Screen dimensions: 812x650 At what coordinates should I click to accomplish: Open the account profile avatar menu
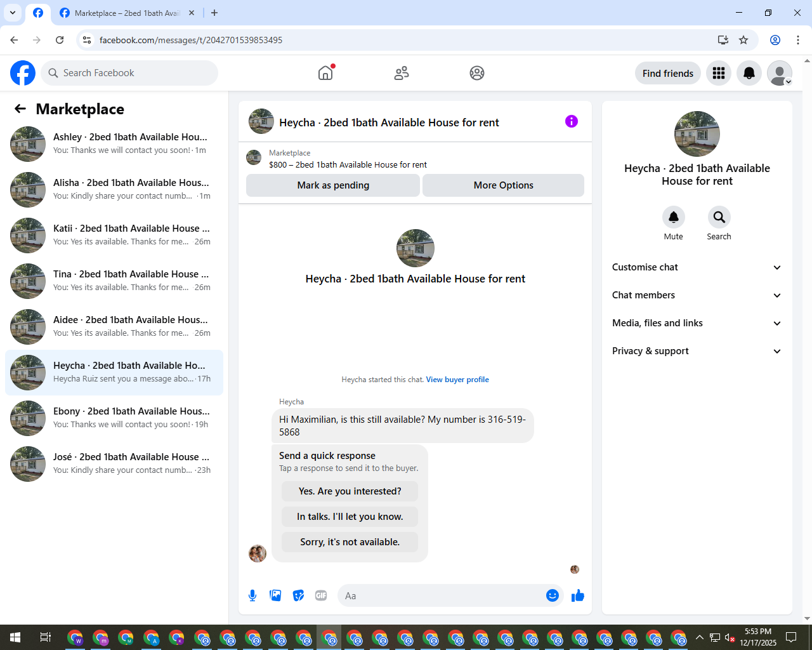click(780, 73)
